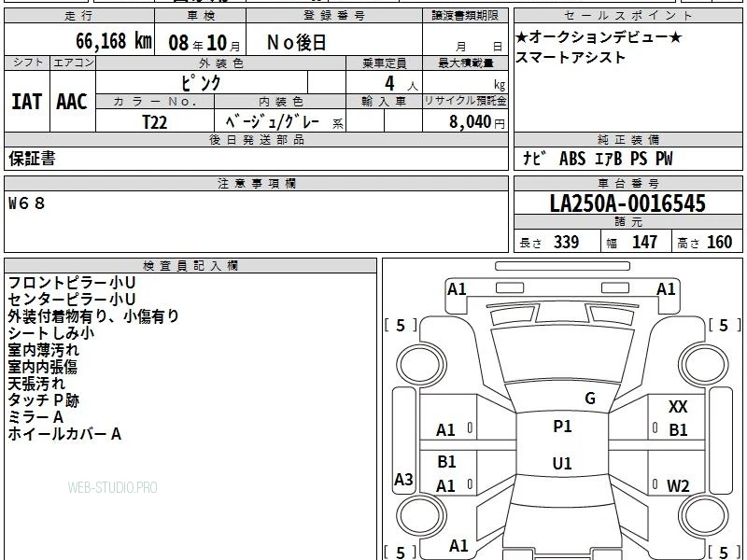Select the XX mark on the door

(678, 407)
